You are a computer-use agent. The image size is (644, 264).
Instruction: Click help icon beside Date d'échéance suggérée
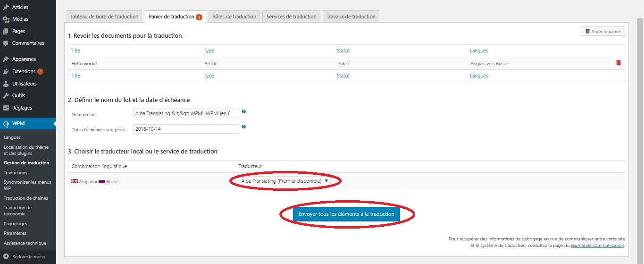[244, 127]
